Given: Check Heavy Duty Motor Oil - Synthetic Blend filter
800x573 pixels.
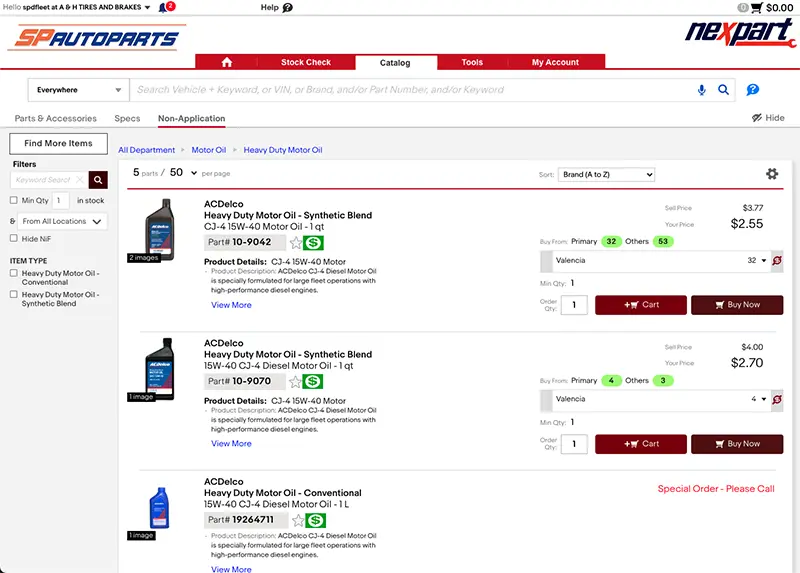Looking at the screenshot, I should pyautogui.click(x=14, y=294).
